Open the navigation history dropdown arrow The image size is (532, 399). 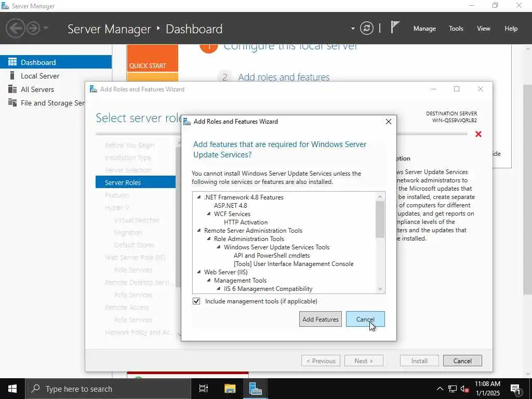pos(46,28)
